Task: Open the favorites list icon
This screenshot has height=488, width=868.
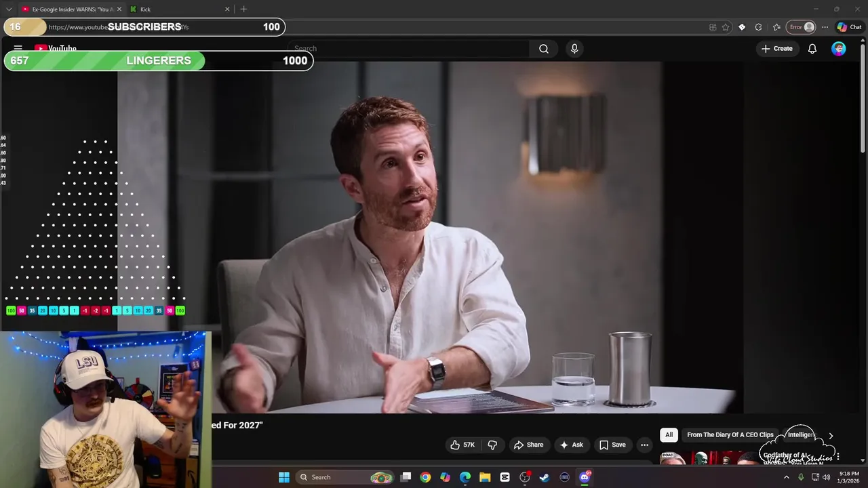Action: [776, 27]
